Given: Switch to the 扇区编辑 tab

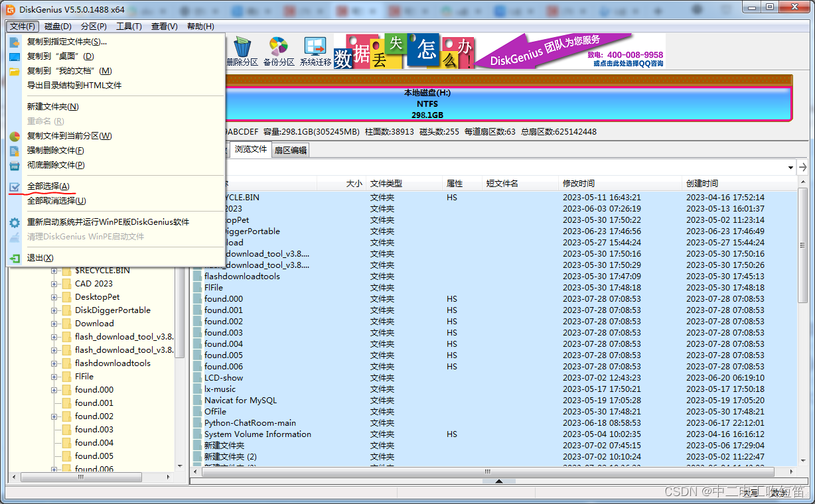Looking at the screenshot, I should point(291,151).
